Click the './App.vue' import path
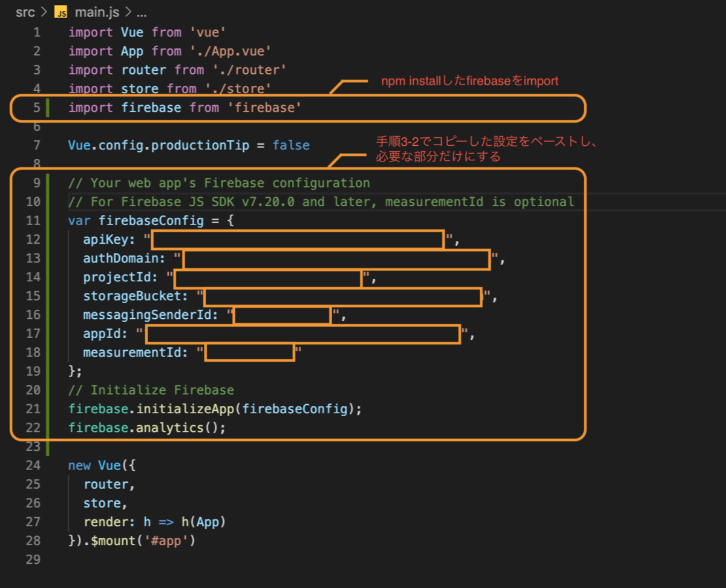 tap(231, 51)
